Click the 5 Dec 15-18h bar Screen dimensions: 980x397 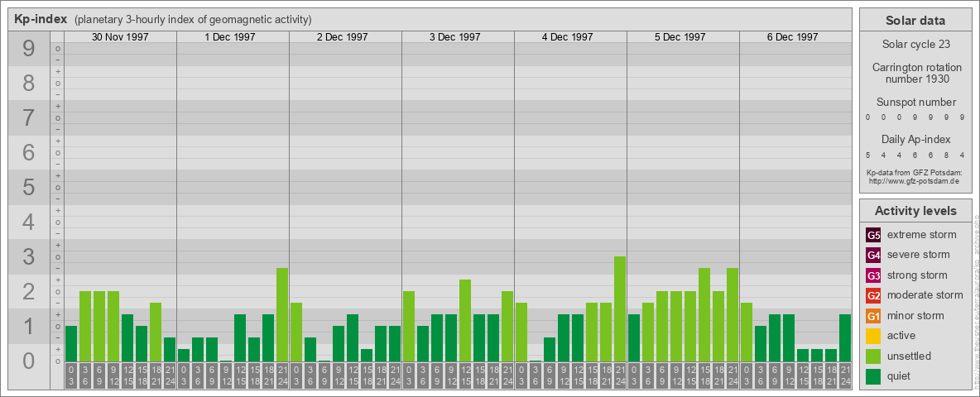(x=704, y=314)
